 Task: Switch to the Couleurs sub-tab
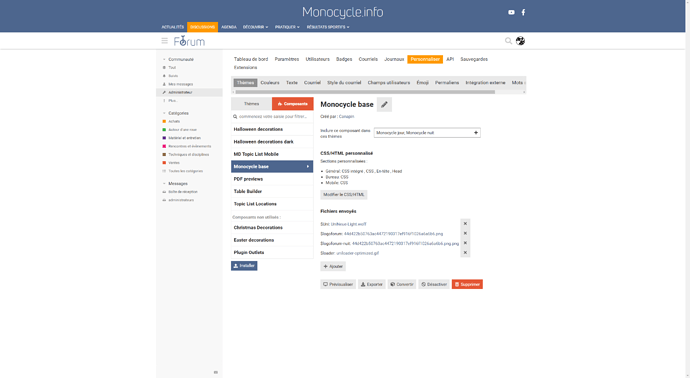(270, 83)
